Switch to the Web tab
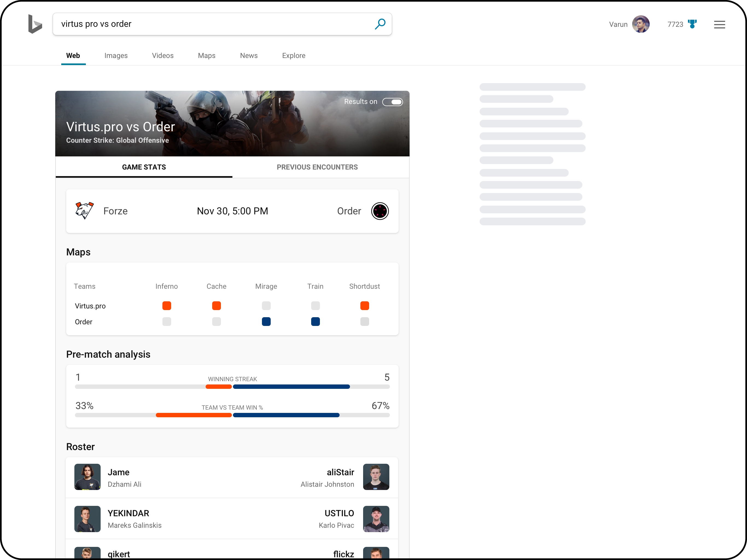This screenshot has height=560, width=747. click(x=73, y=56)
